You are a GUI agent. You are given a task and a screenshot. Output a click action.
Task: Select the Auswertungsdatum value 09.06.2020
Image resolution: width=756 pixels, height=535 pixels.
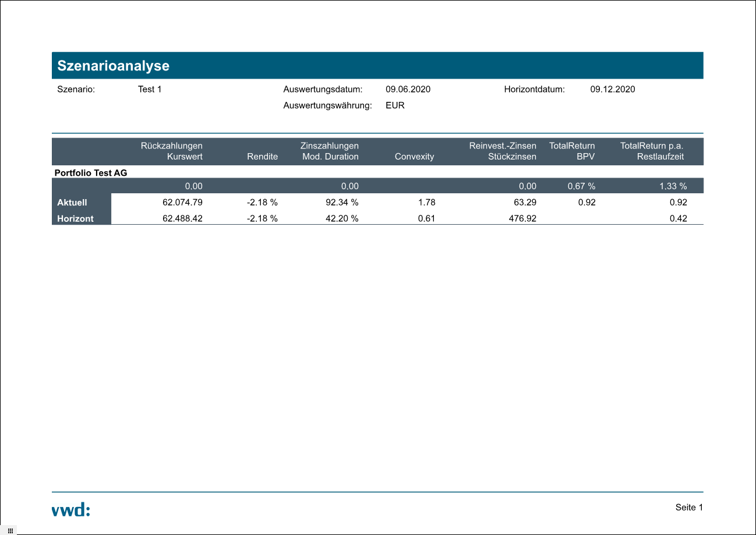coord(408,90)
